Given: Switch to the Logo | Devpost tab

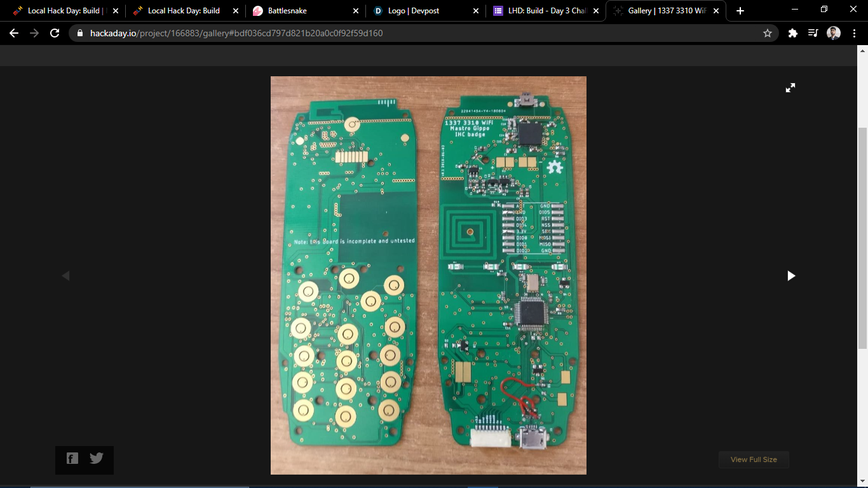Looking at the screenshot, I should click(x=425, y=11).
